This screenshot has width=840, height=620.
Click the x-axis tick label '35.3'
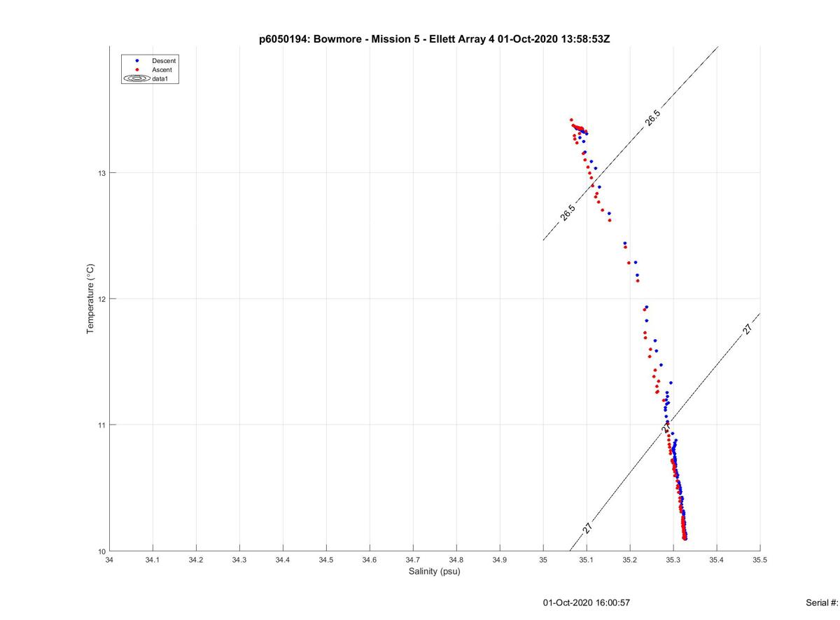tap(673, 560)
